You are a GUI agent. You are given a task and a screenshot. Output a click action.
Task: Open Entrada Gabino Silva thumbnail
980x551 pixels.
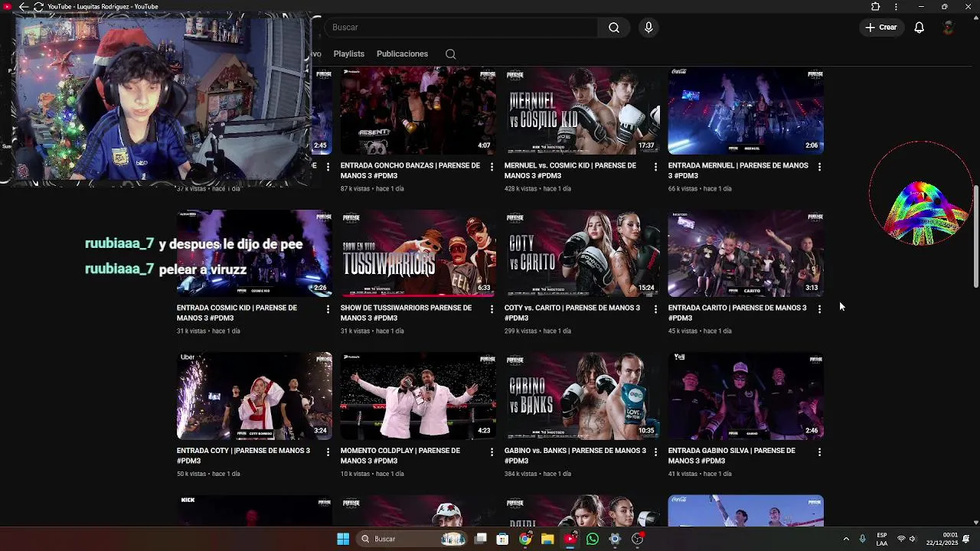point(746,396)
